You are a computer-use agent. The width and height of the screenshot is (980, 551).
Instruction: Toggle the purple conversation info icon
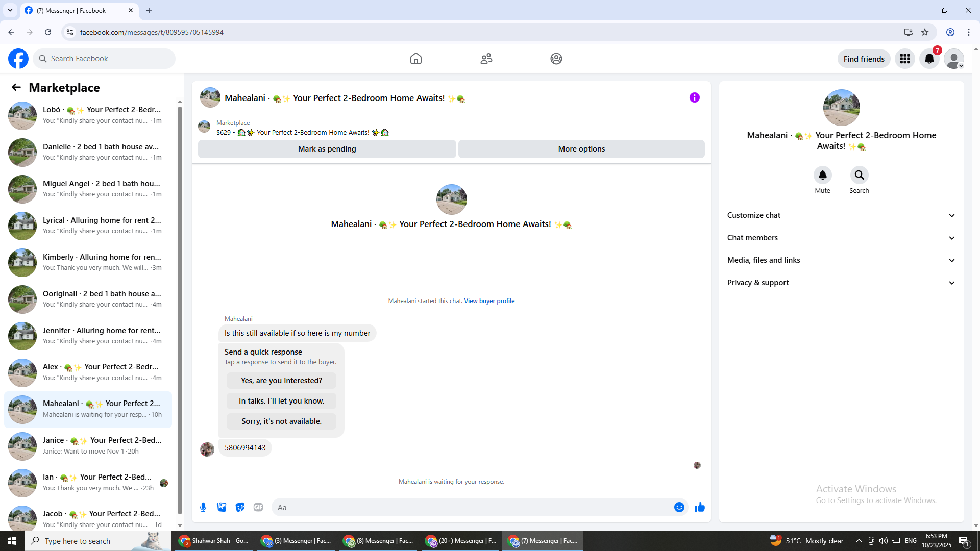694,97
